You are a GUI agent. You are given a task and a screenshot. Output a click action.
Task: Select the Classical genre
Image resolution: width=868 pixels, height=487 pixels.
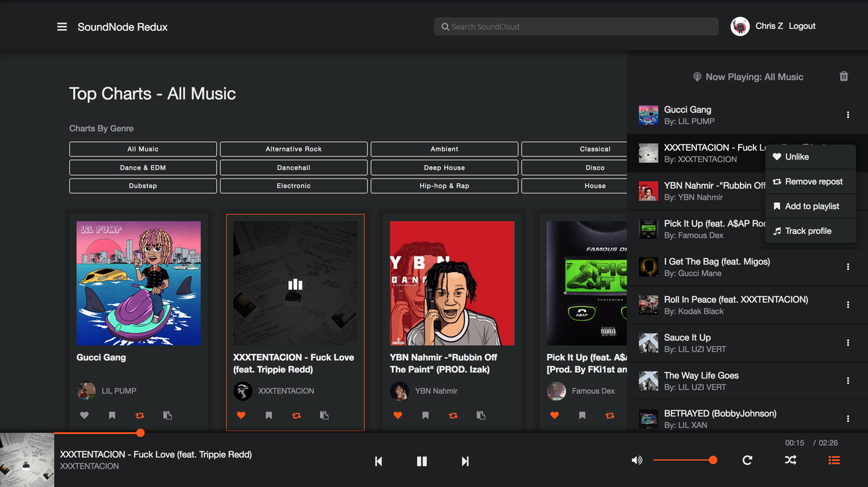[574, 149]
